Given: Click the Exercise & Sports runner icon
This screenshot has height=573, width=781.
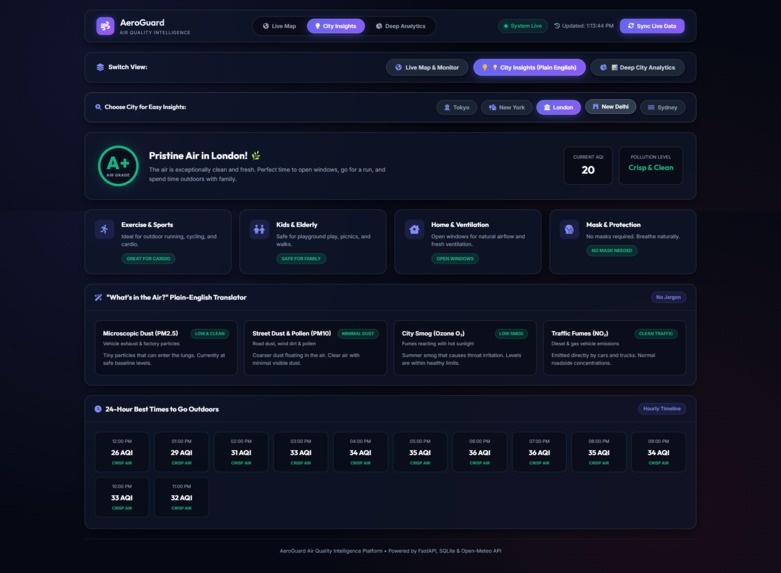Looking at the screenshot, I should 105,230.
